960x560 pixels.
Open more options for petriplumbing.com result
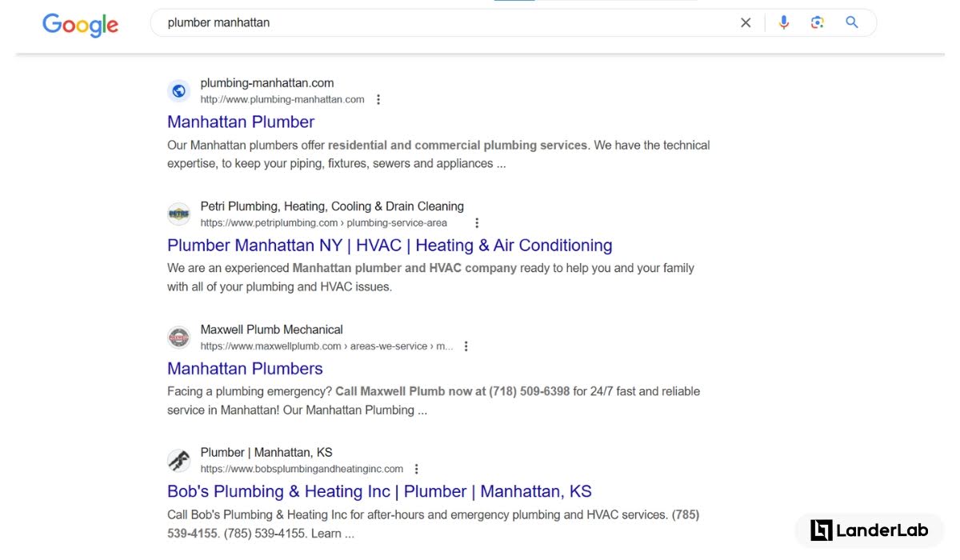(477, 223)
